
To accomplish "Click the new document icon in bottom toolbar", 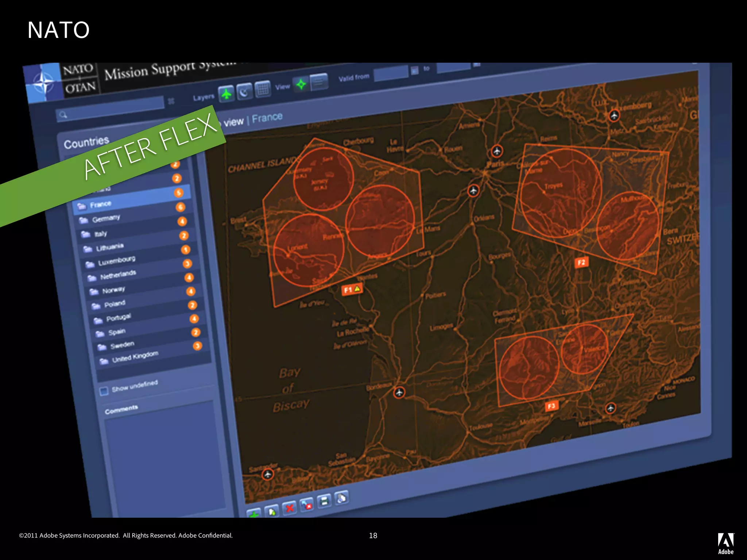I will tap(272, 512).
